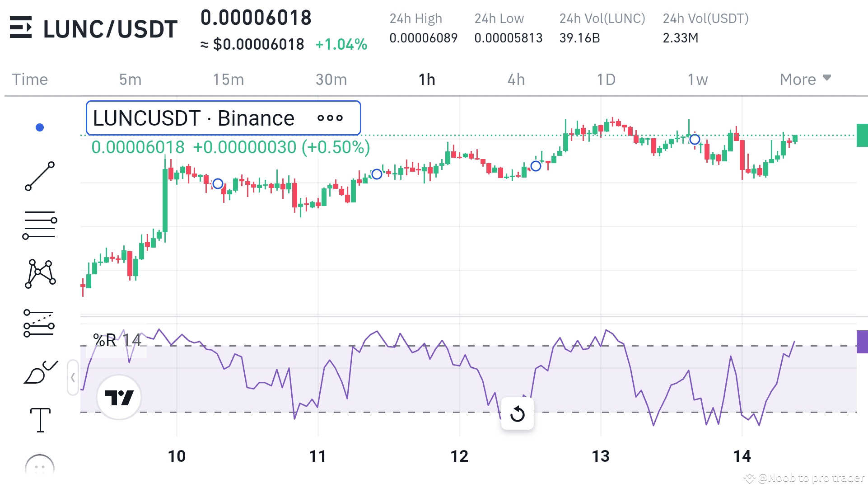Viewport: 868px width, 488px height.
Task: Click the blue cursor dot tool
Action: [39, 127]
